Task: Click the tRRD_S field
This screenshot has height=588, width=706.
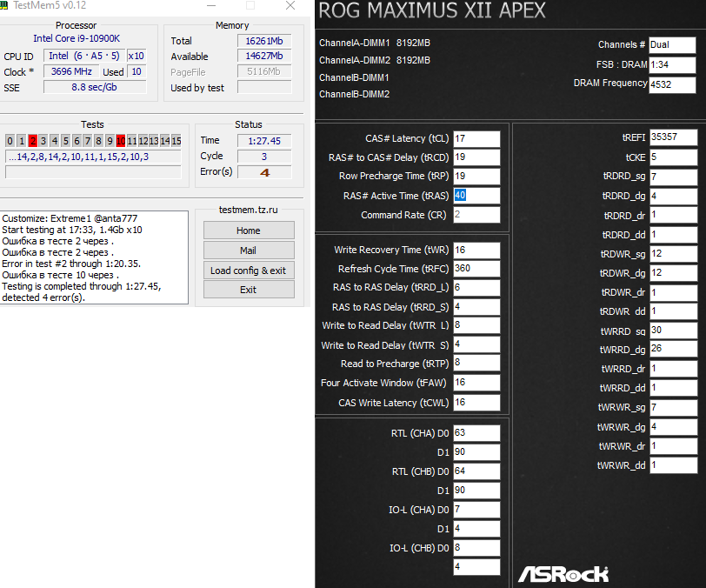Action: point(476,307)
